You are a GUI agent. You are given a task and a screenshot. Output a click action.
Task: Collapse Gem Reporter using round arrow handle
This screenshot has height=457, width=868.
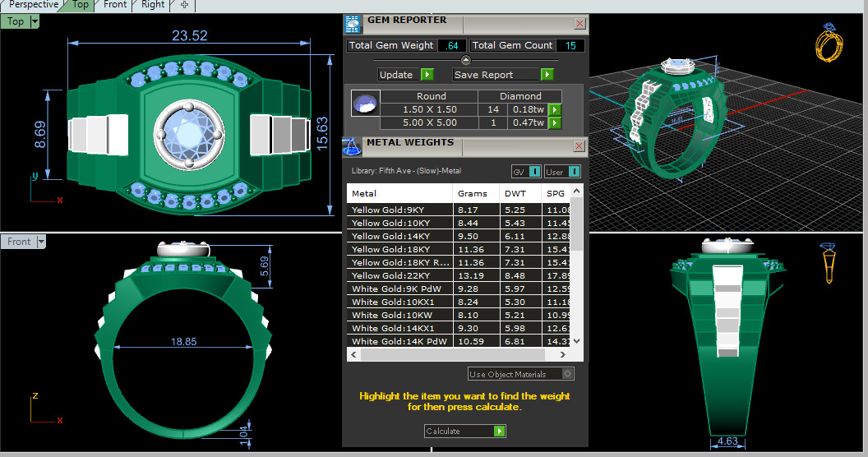465,60
